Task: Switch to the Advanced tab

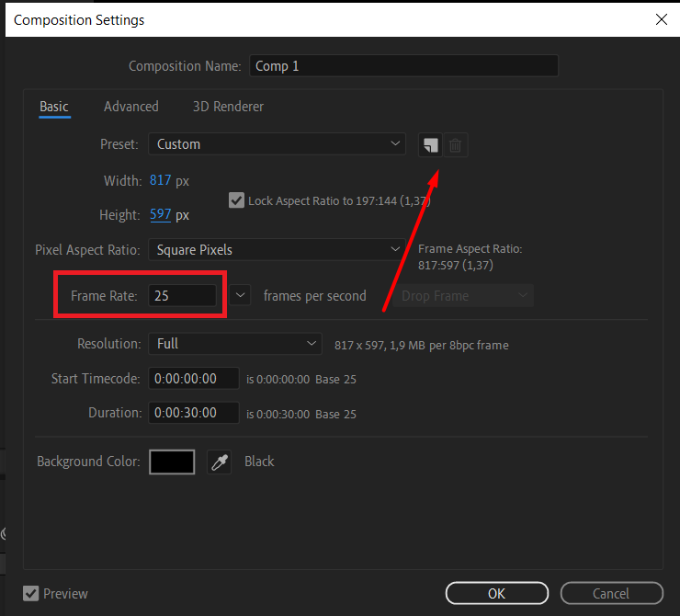Action: tap(131, 107)
